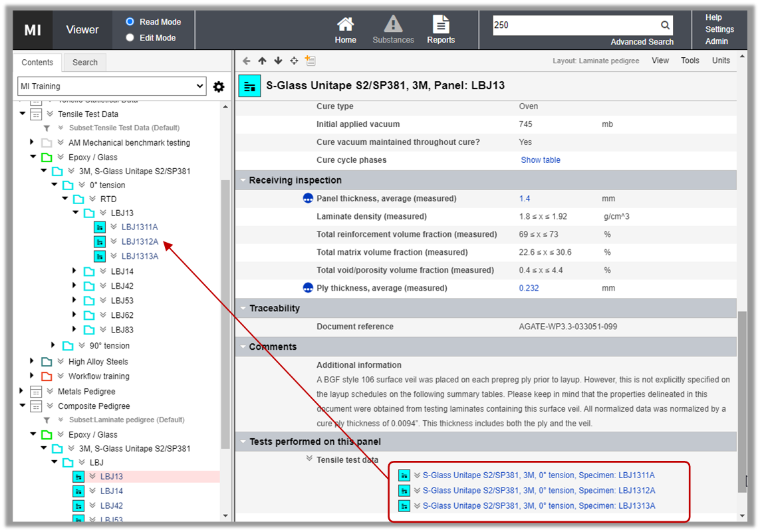Expand the High Alloy Steels node

(x=32, y=362)
